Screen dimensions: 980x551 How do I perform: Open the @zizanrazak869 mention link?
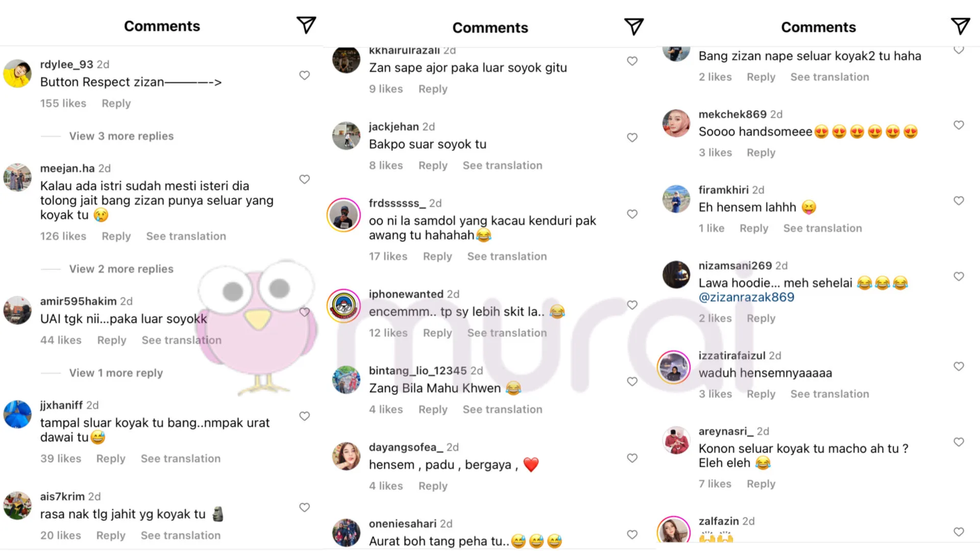pos(746,297)
